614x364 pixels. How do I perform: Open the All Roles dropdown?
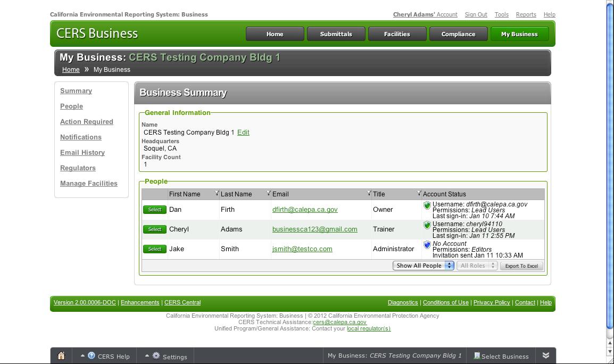pos(477,266)
